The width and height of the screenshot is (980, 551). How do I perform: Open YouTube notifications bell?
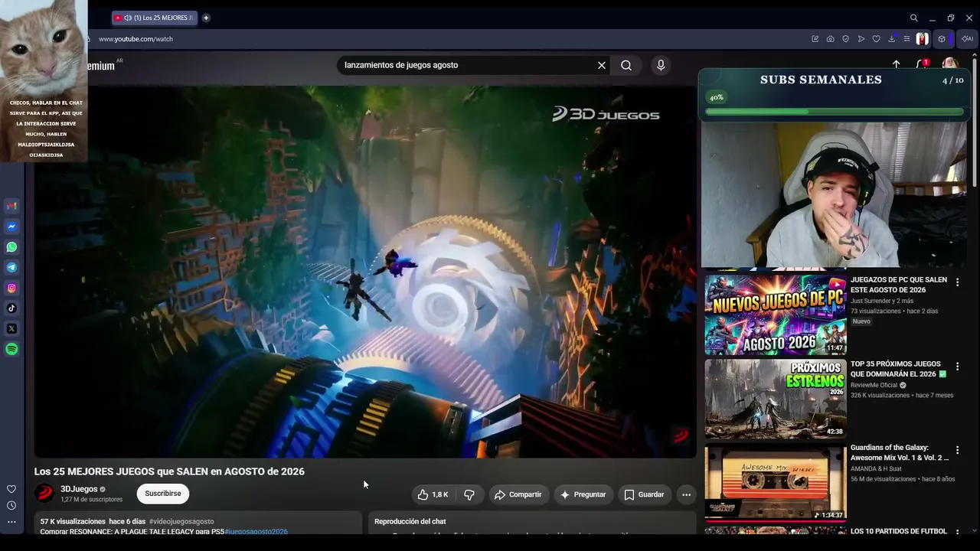(922, 64)
